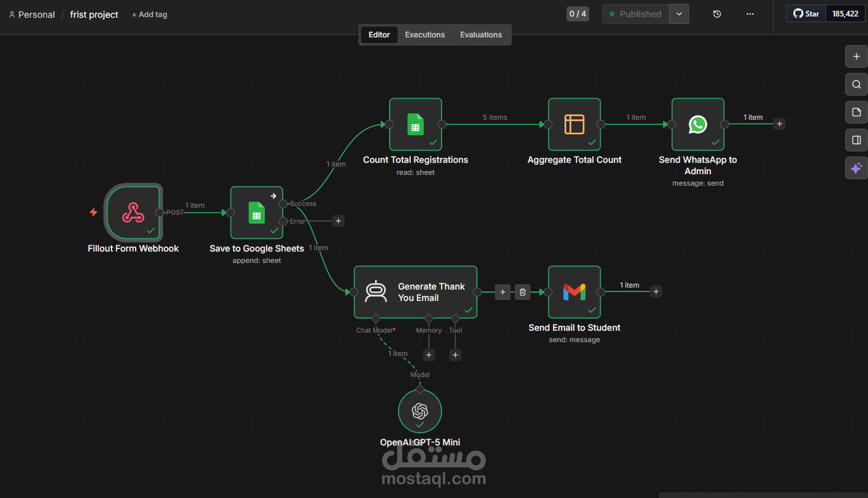The width and height of the screenshot is (868, 498).
Task: Open the three-dot workflow options menu
Action: tap(750, 14)
